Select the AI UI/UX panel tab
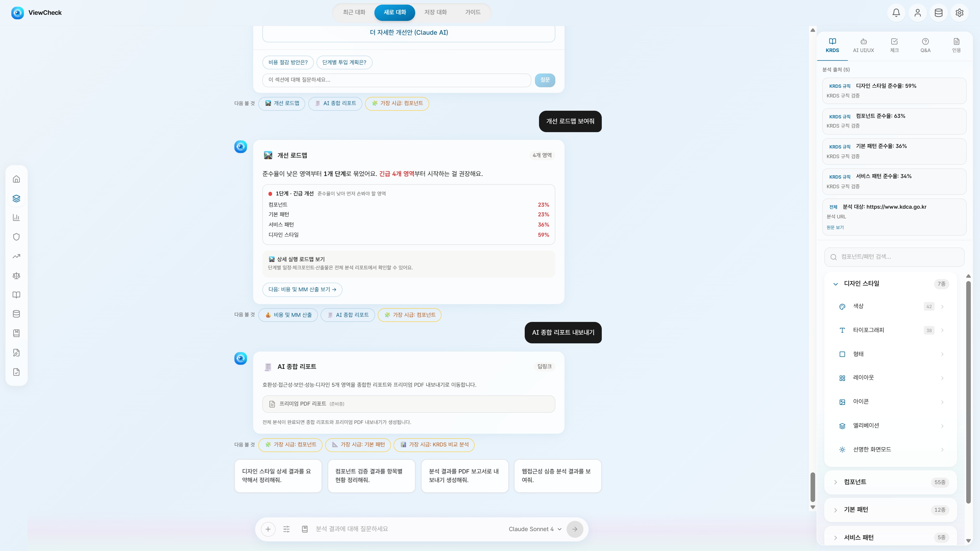The image size is (980, 551). 863,45
